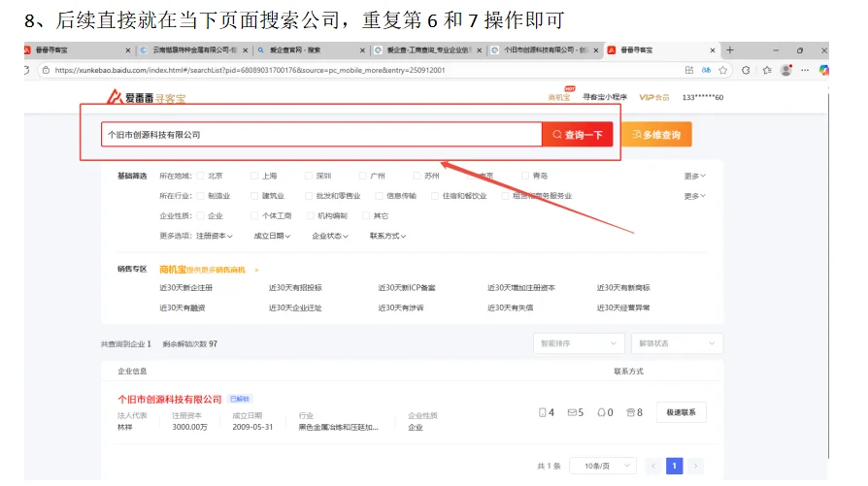
Task: Tick the 上海 region checkbox
Action: pyautogui.click(x=254, y=176)
